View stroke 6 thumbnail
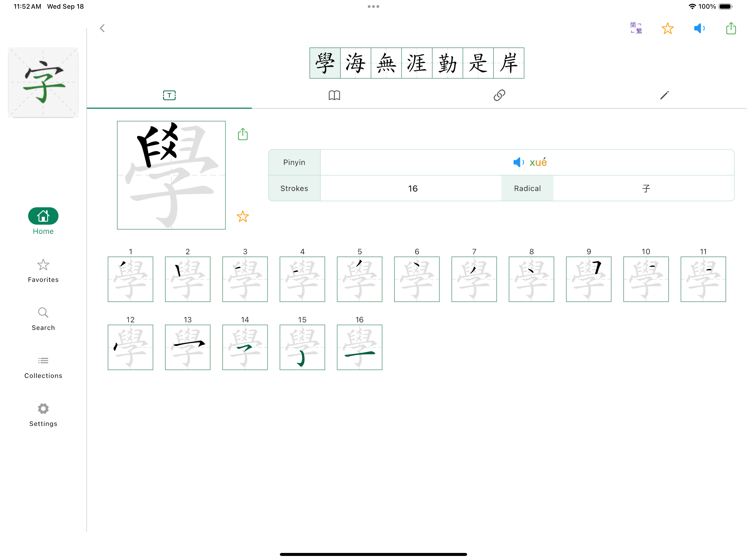Viewport: 747px width, 560px height. click(417, 279)
